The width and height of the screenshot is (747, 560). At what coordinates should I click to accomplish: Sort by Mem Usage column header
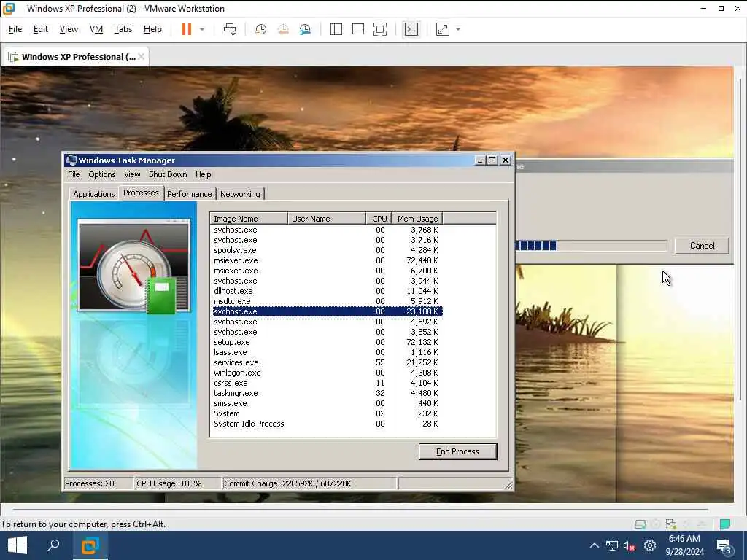coord(417,219)
